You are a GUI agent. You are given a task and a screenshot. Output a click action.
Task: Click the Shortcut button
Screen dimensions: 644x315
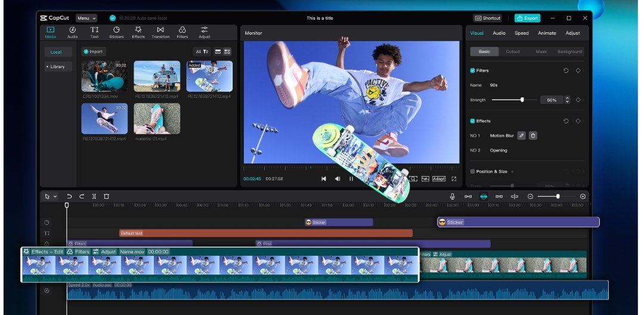[488, 18]
